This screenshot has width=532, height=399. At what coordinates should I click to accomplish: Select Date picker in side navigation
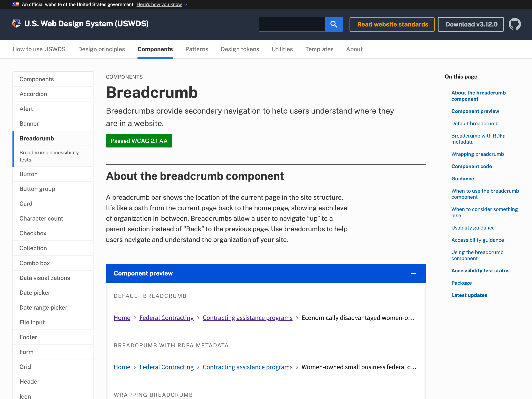[x=53, y=293]
